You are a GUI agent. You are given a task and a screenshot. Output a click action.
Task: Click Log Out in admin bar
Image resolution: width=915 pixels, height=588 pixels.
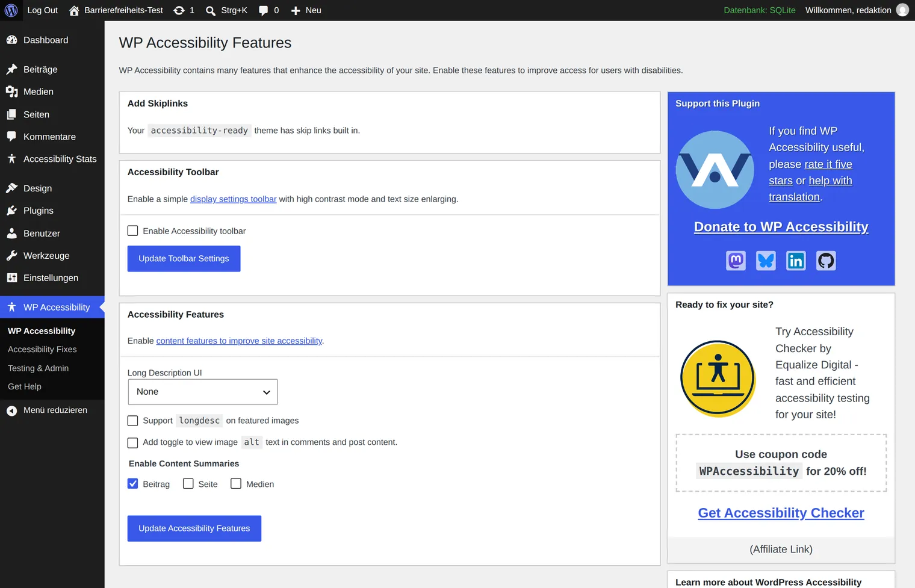[x=43, y=10]
